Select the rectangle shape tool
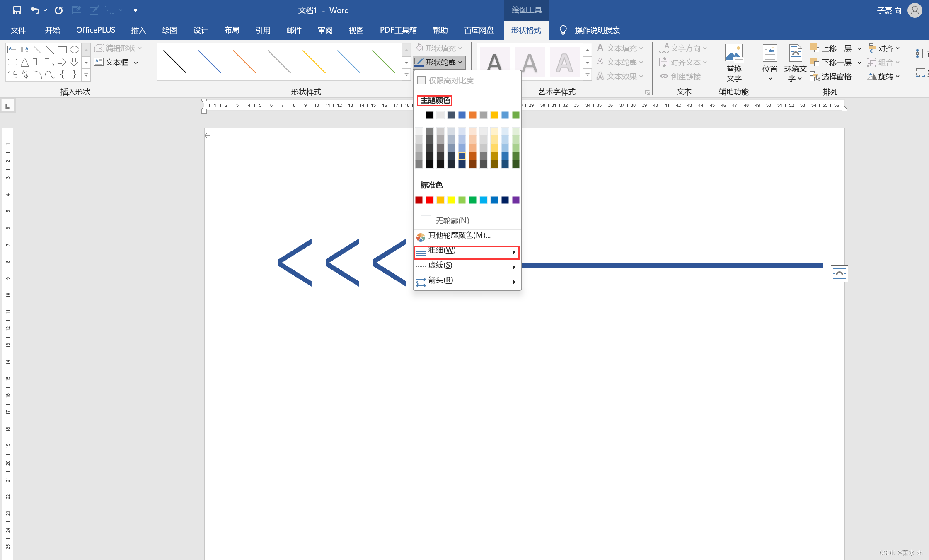The image size is (929, 560). (62, 50)
